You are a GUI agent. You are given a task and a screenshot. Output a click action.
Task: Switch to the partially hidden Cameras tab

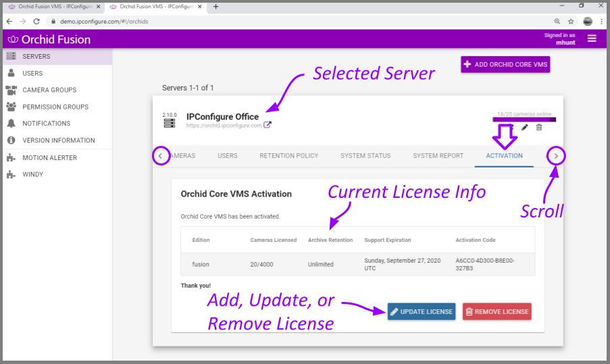(184, 155)
